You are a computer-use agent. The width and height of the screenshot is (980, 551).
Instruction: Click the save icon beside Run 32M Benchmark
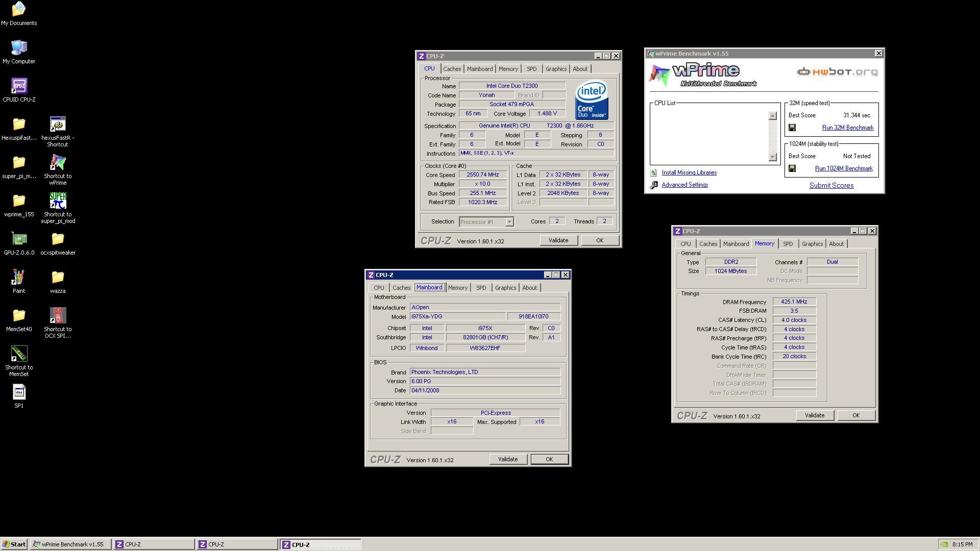[x=792, y=128]
